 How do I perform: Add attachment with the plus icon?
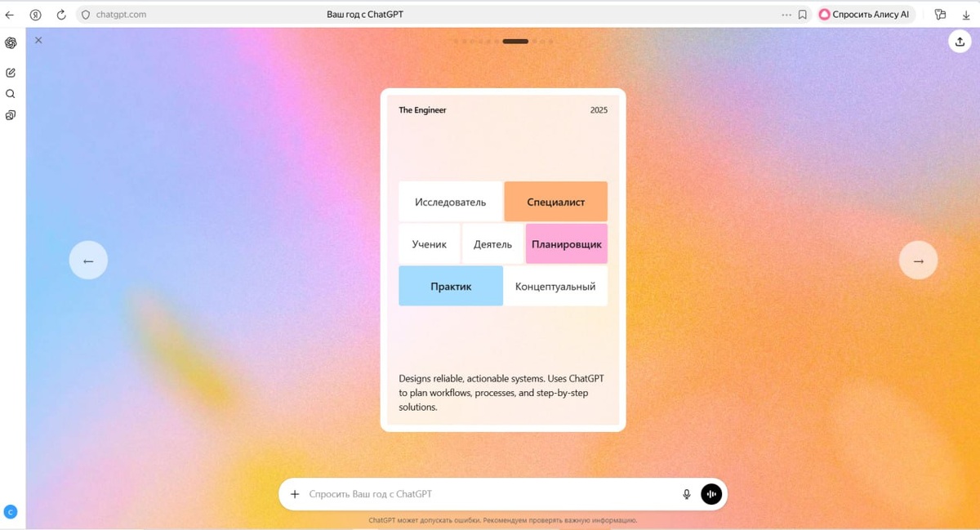tap(295, 494)
